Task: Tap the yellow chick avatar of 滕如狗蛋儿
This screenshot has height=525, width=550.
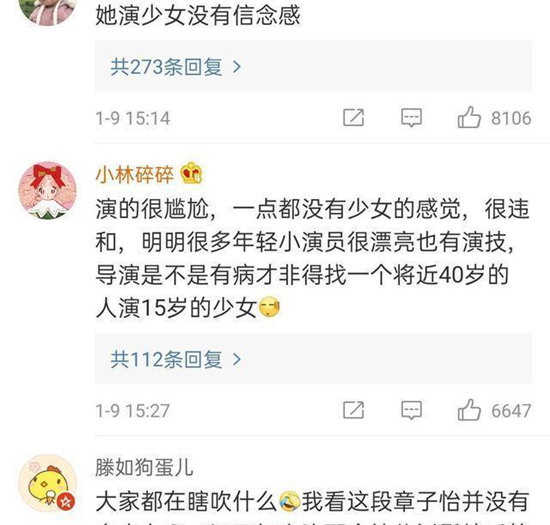Action: click(47, 483)
